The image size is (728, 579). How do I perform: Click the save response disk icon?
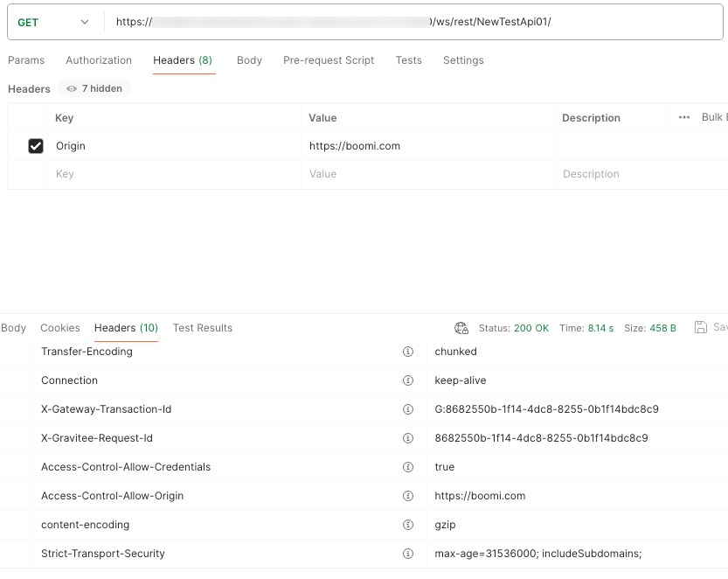[700, 327]
